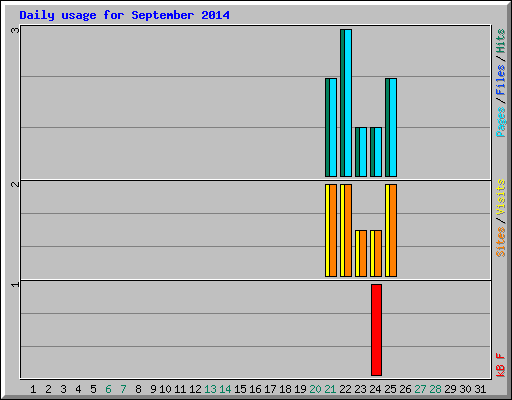Screen dimensions: 512x400
Task: Click the orange 'Sites' legend label
Action: pyautogui.click(x=501, y=242)
